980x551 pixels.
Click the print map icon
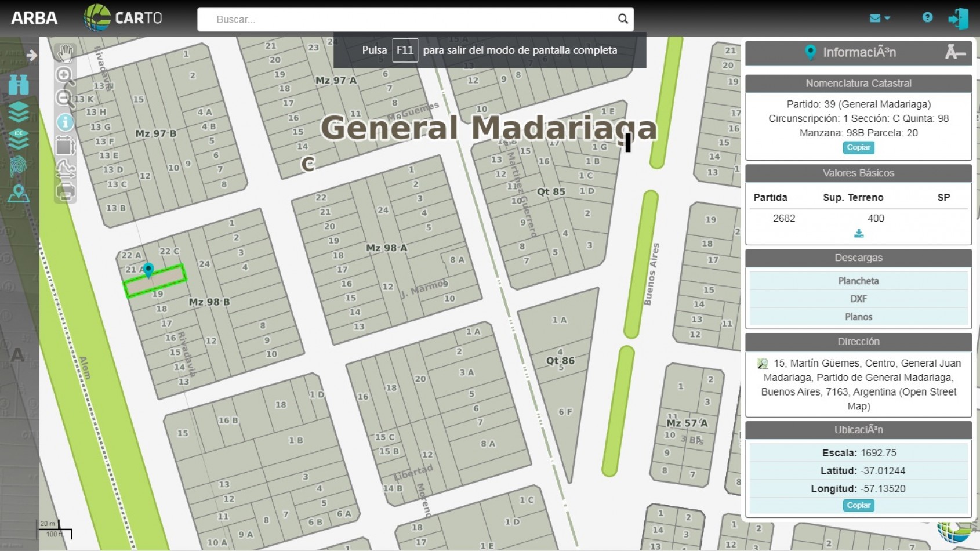tap(65, 190)
